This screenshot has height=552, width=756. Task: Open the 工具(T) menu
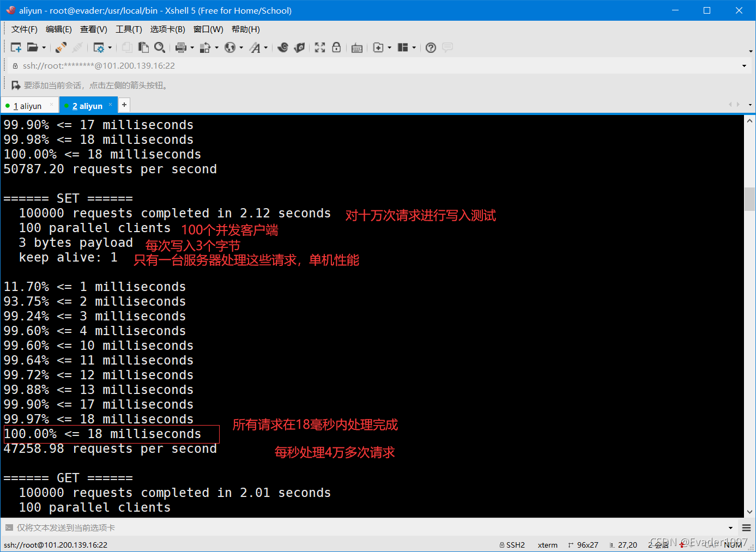(129, 29)
